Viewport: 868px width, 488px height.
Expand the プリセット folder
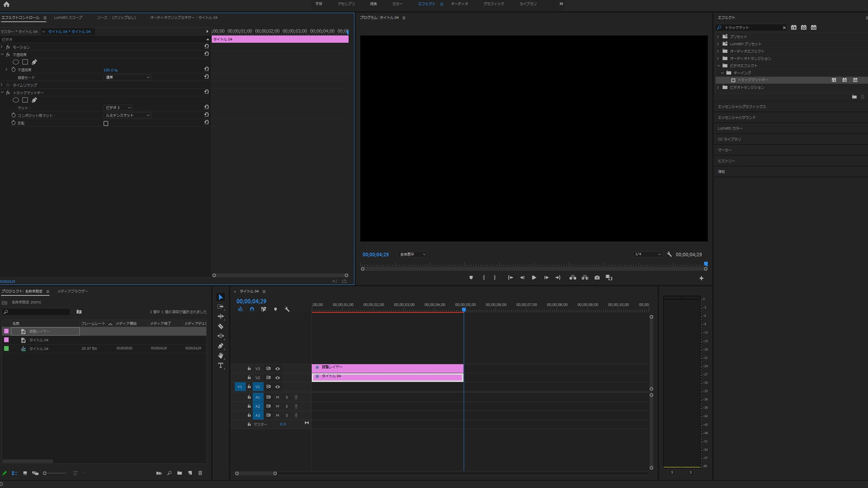(x=718, y=37)
